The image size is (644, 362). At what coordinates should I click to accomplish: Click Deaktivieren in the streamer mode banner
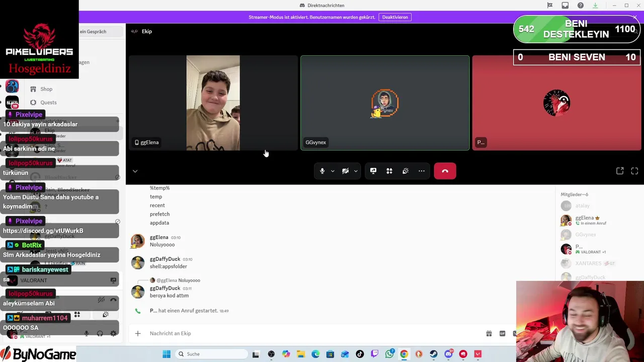click(395, 17)
